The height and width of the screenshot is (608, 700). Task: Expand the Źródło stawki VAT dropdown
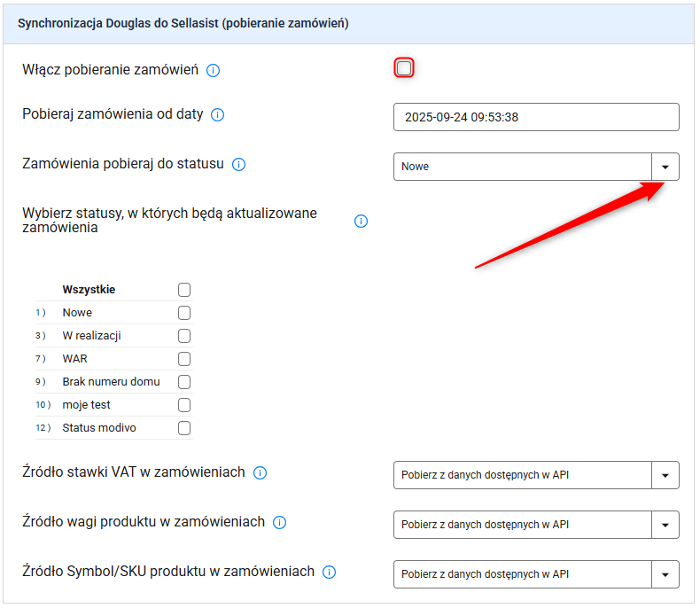tap(665, 475)
